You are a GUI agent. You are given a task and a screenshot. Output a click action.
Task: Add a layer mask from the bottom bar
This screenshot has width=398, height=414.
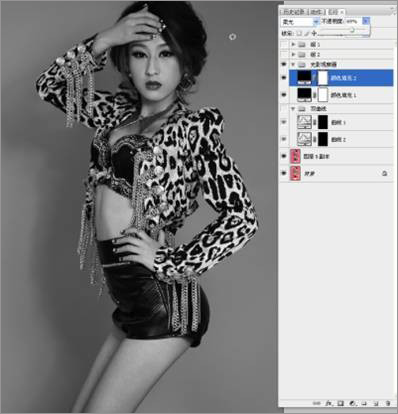coord(340,403)
